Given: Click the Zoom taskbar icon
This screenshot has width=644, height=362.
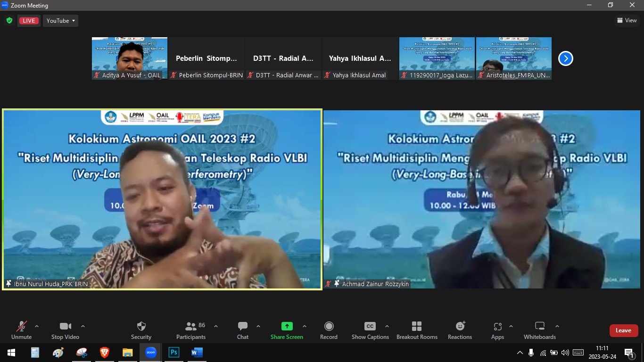Looking at the screenshot, I should [151, 353].
